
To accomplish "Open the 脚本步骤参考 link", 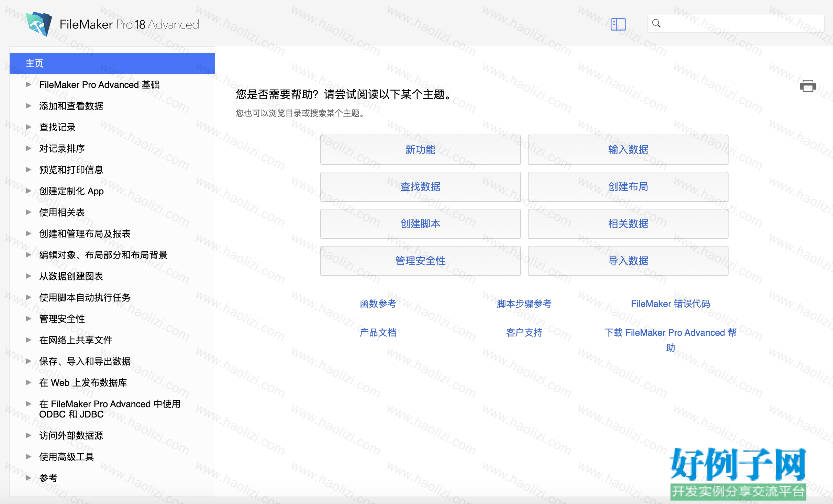I will (524, 304).
